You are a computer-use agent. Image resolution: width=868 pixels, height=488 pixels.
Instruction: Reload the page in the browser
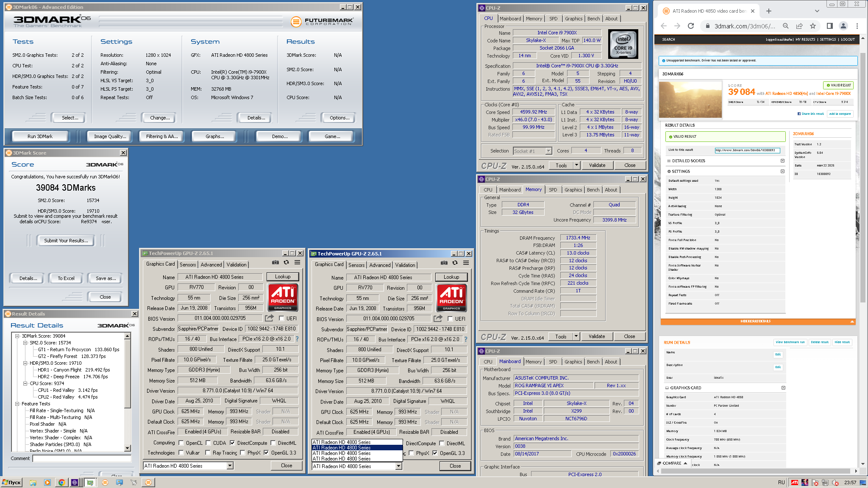(x=691, y=26)
